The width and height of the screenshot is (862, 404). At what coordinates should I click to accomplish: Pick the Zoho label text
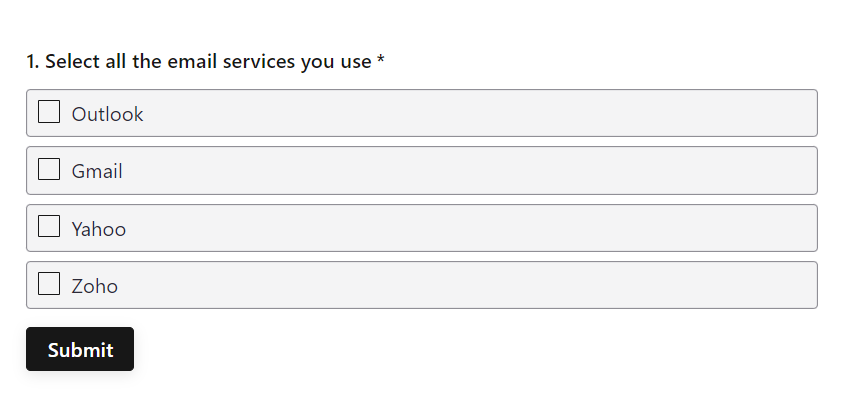(x=95, y=286)
